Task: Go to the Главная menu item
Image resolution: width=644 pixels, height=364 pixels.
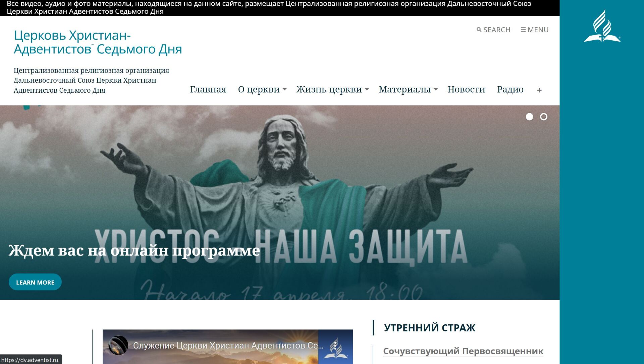Action: pos(208,89)
